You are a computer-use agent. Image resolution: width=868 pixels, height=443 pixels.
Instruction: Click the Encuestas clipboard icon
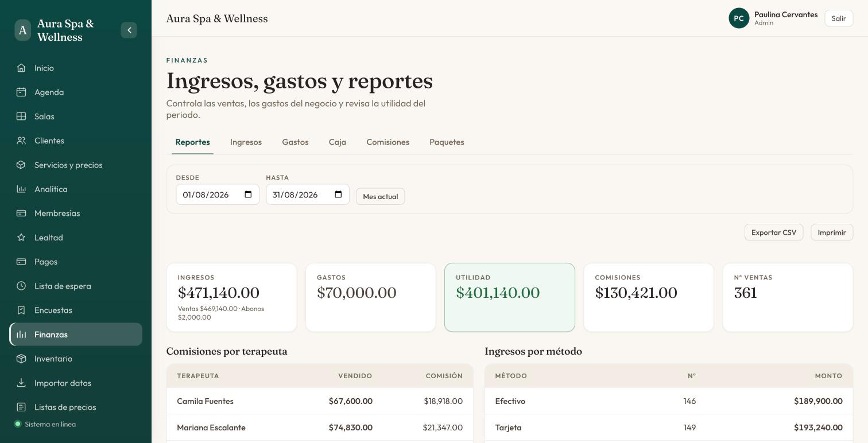21,310
